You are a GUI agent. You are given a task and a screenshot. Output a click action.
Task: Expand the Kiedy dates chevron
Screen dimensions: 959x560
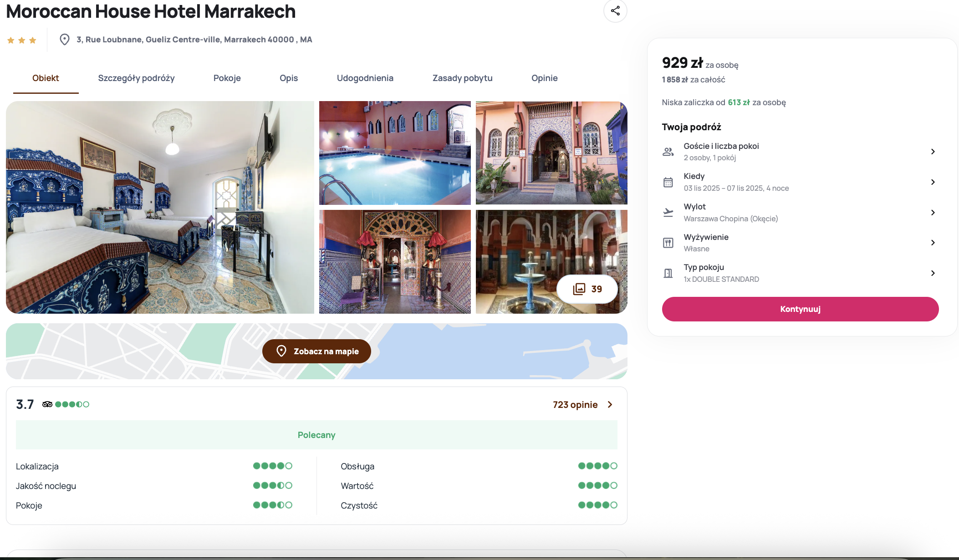(x=933, y=182)
